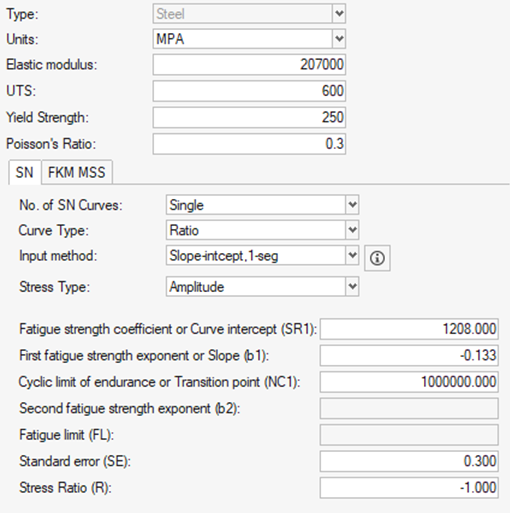Click the Second fatigue strength exponent (b2) field
The width and height of the screenshot is (510, 513).
pos(409,408)
